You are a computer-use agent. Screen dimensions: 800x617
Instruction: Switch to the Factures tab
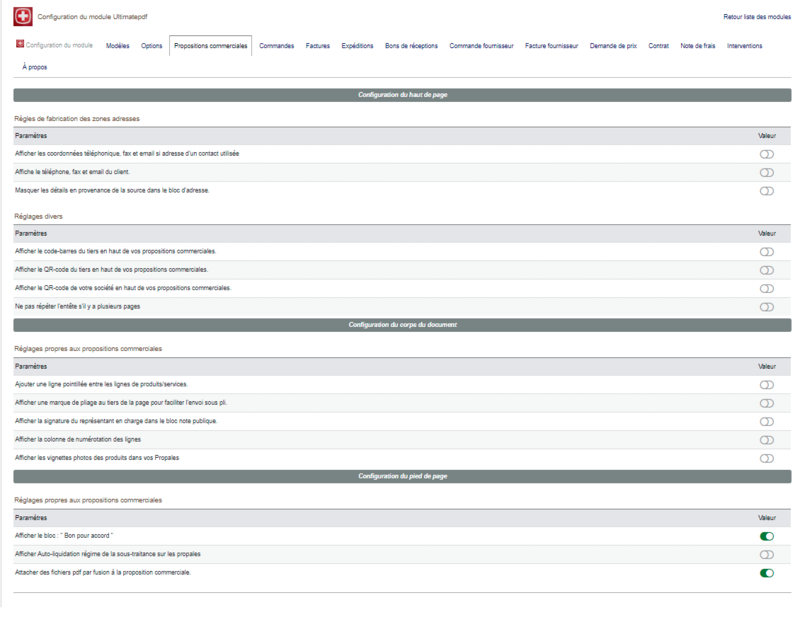(317, 46)
